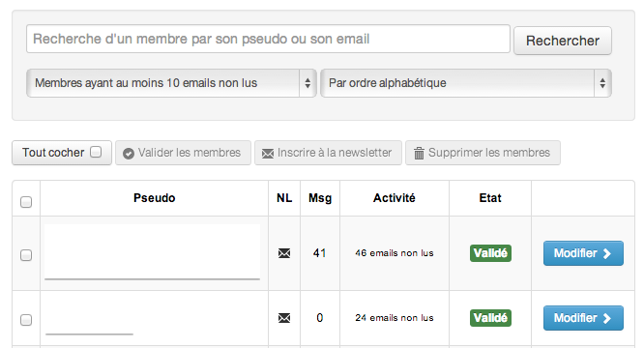Check the first member row checkbox
Image resolution: width=644 pixels, height=348 pixels.
[26, 255]
